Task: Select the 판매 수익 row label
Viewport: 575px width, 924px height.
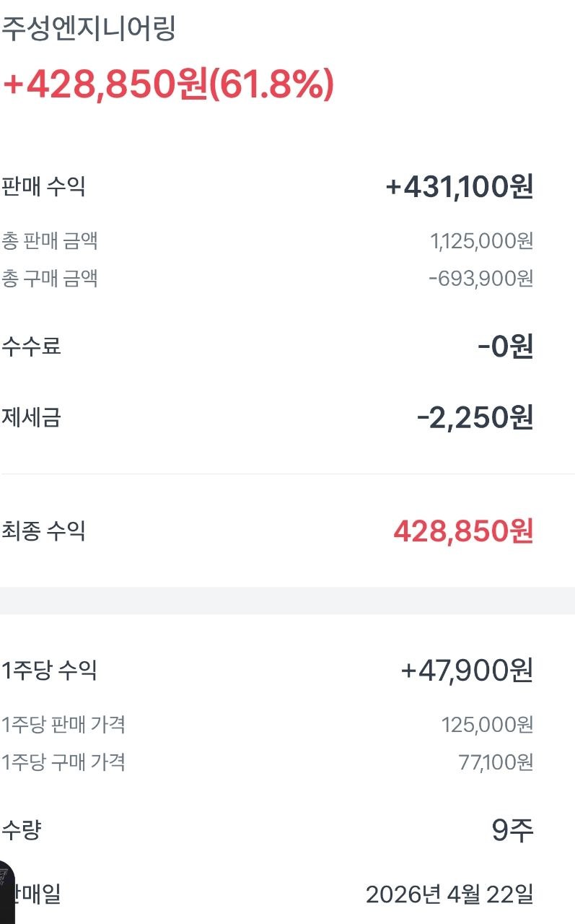Action: [43, 187]
